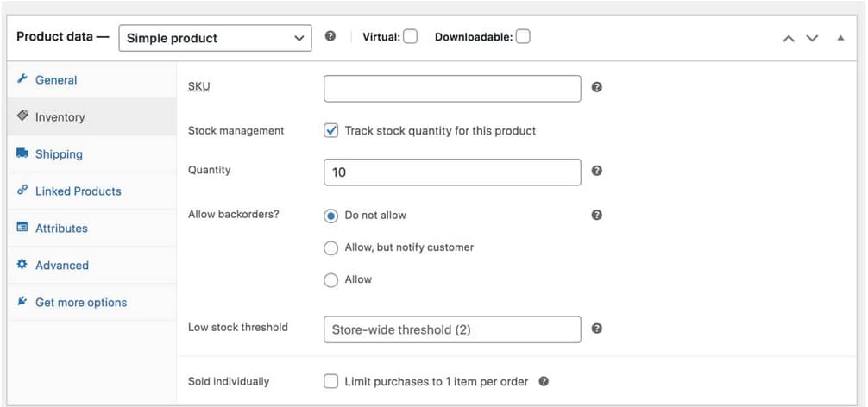Open the Inventory tab
The image size is (868, 407).
pyautogui.click(x=92, y=116)
